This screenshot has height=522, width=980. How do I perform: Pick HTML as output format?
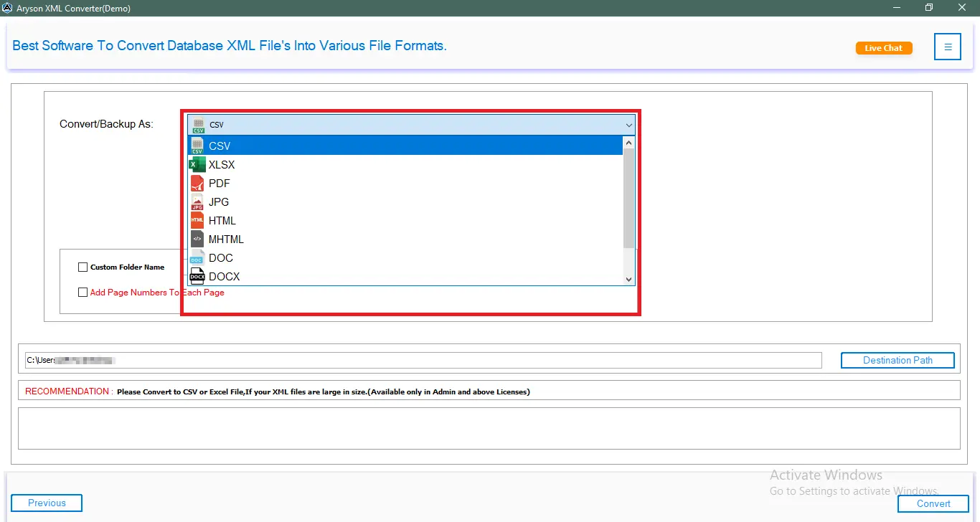click(405, 220)
